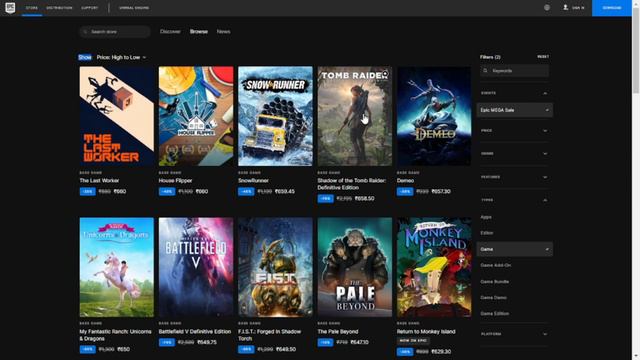Open the Demeo game cover
This screenshot has height=360, width=640.
pyautogui.click(x=434, y=116)
